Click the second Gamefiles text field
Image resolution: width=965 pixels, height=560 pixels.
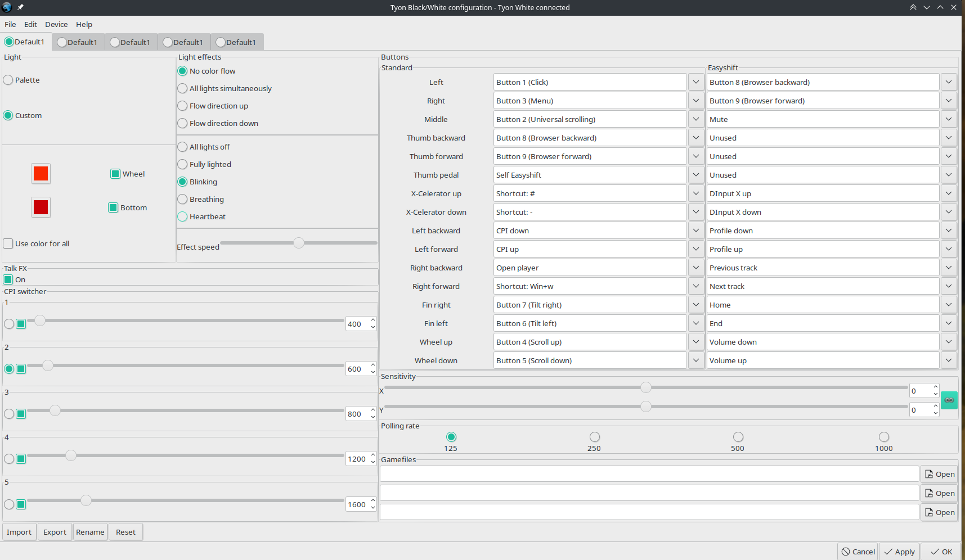coord(649,493)
